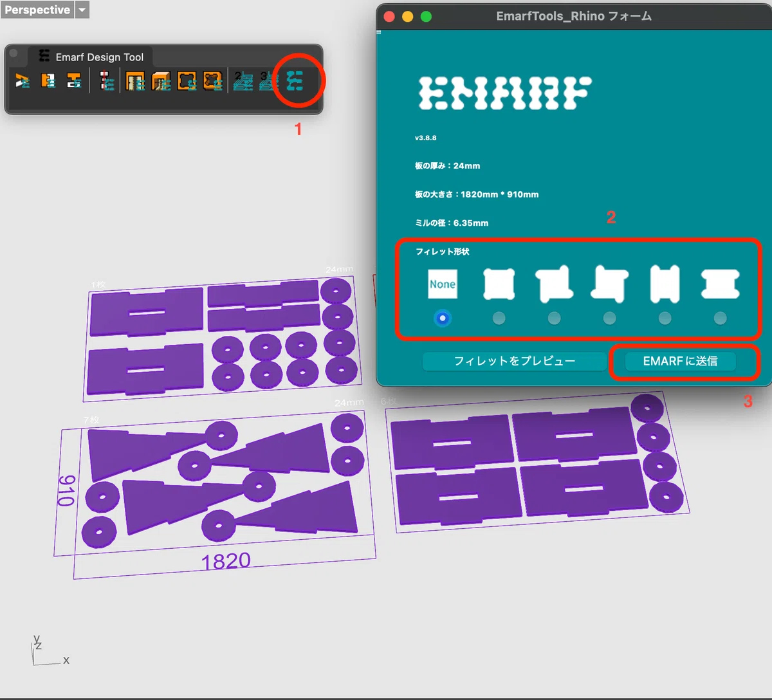Screen dimensions: 772x700
Task: Click the EMARFに送信 button
Action: tap(680, 361)
